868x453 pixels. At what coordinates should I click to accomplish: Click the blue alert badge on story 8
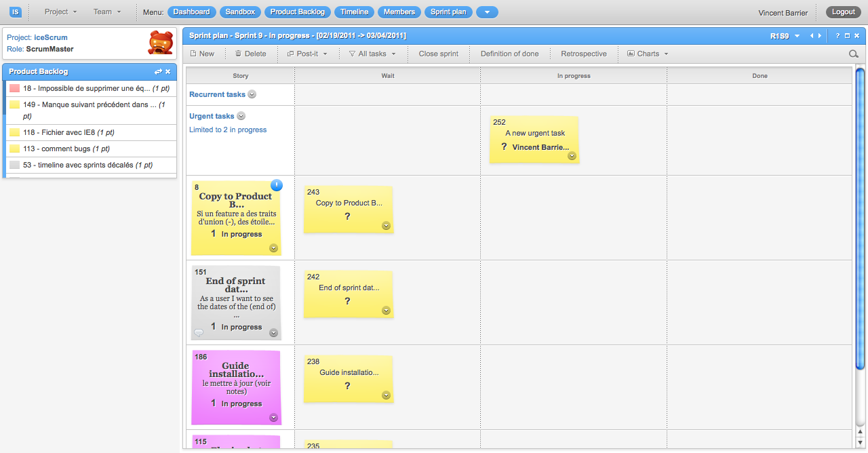tap(277, 185)
